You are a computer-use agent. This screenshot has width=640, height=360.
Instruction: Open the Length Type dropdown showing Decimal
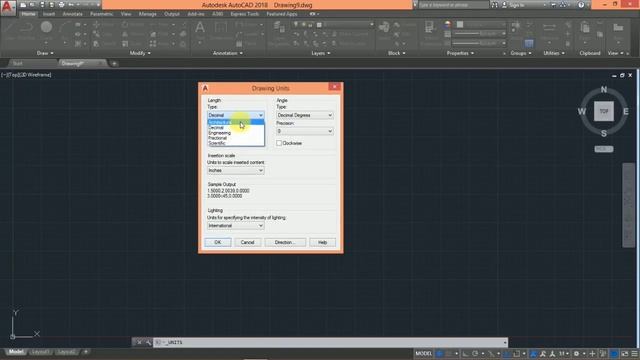236,115
